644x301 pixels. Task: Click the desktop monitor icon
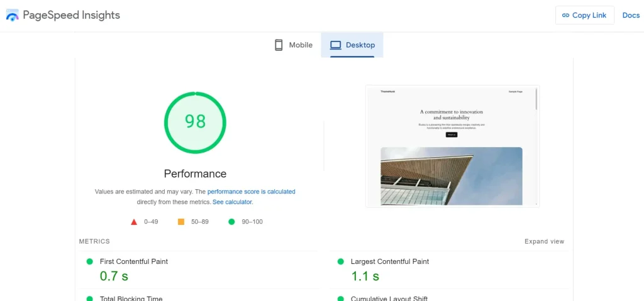pyautogui.click(x=336, y=45)
